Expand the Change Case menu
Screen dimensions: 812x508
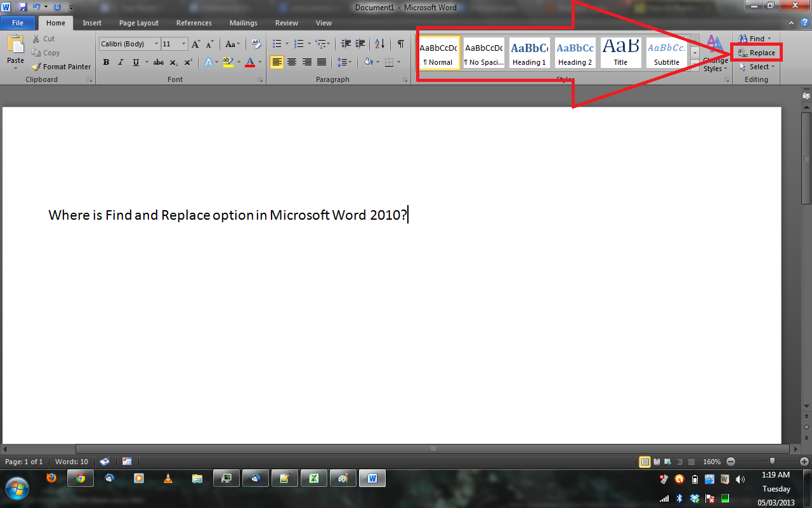(233, 44)
